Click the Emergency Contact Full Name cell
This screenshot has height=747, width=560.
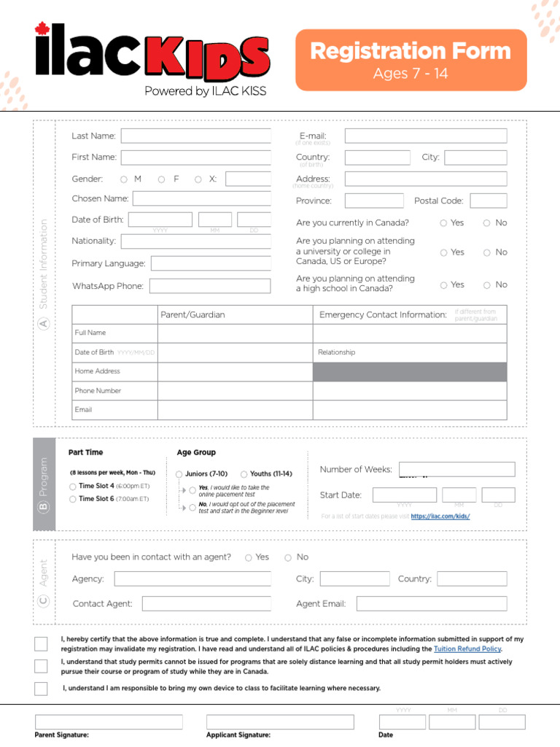pyautogui.click(x=410, y=333)
